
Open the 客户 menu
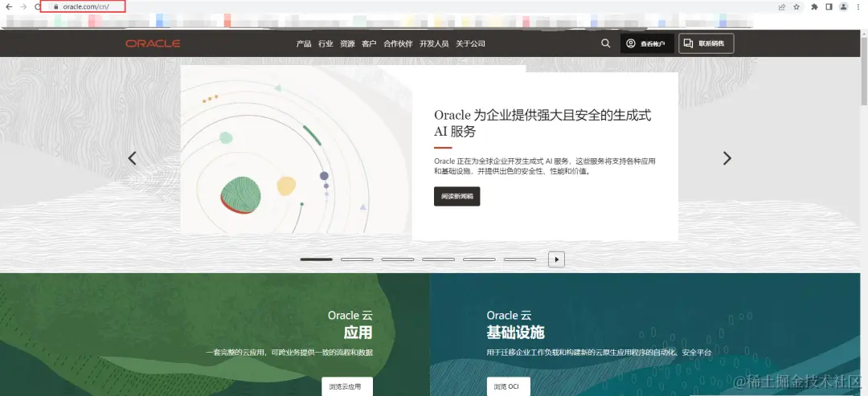(x=369, y=43)
